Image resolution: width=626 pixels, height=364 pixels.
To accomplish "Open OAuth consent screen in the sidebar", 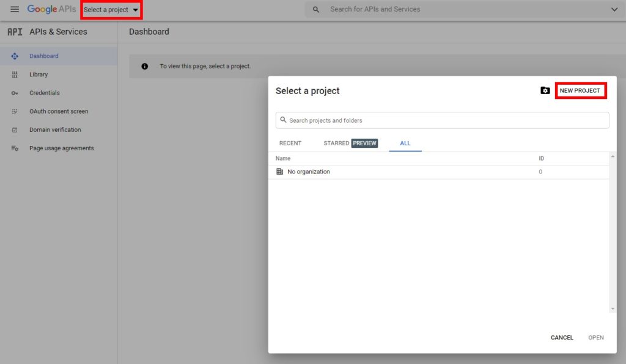I will (59, 111).
